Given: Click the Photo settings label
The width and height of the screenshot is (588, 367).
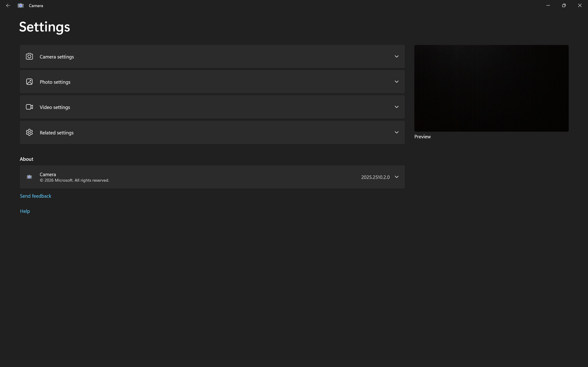Looking at the screenshot, I should pyautogui.click(x=55, y=82).
